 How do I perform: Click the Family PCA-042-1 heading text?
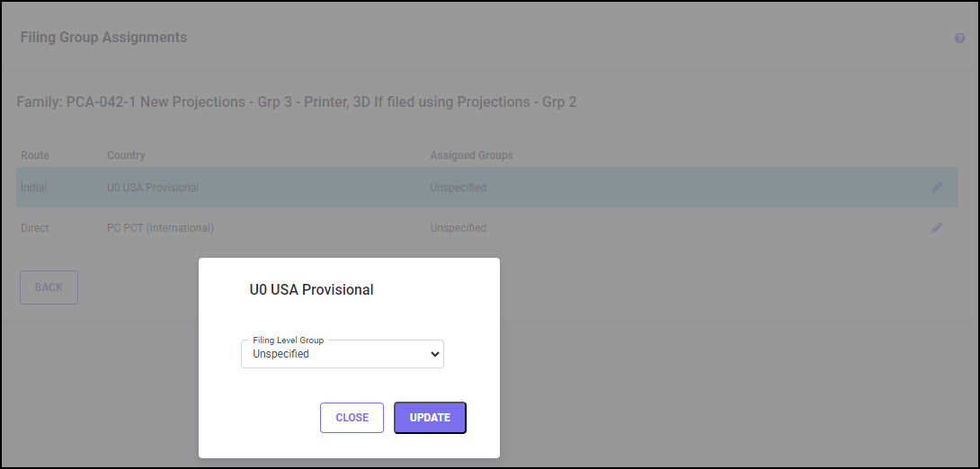pos(297,102)
